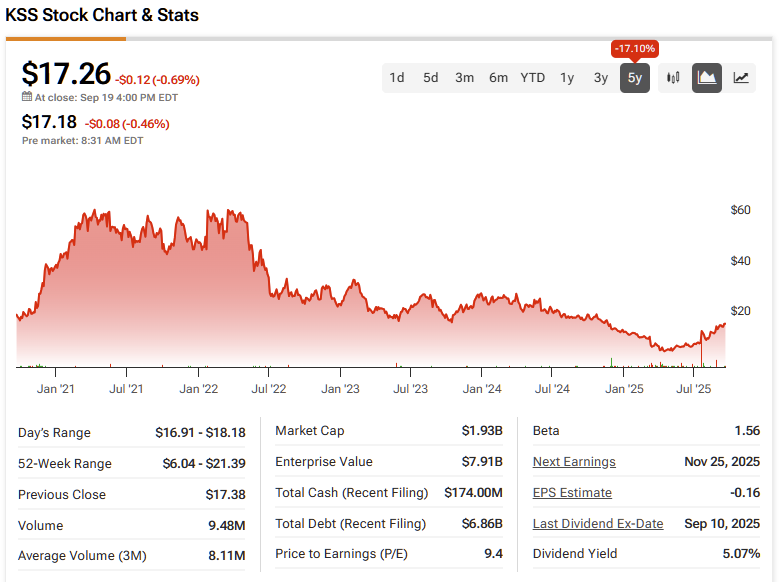Click the Market Cap label
This screenshot has width=780, height=582.
309,431
